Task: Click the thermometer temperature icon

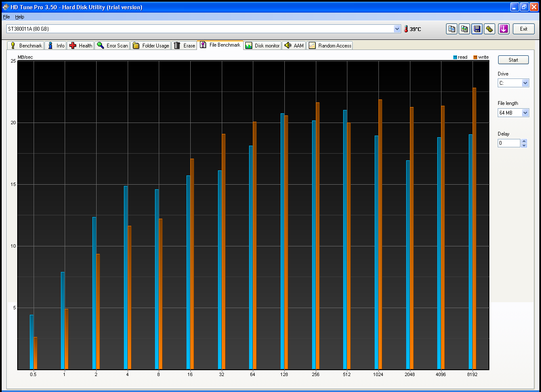Action: point(406,29)
